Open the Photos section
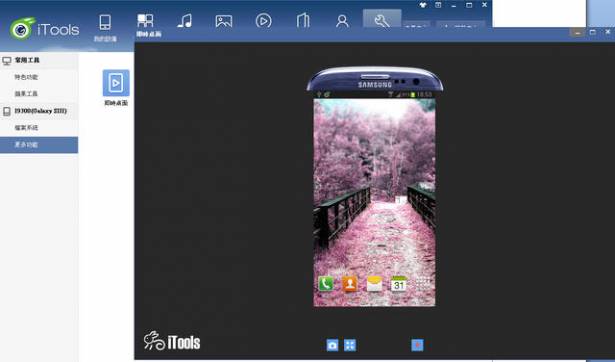The image size is (615, 362). 224,21
